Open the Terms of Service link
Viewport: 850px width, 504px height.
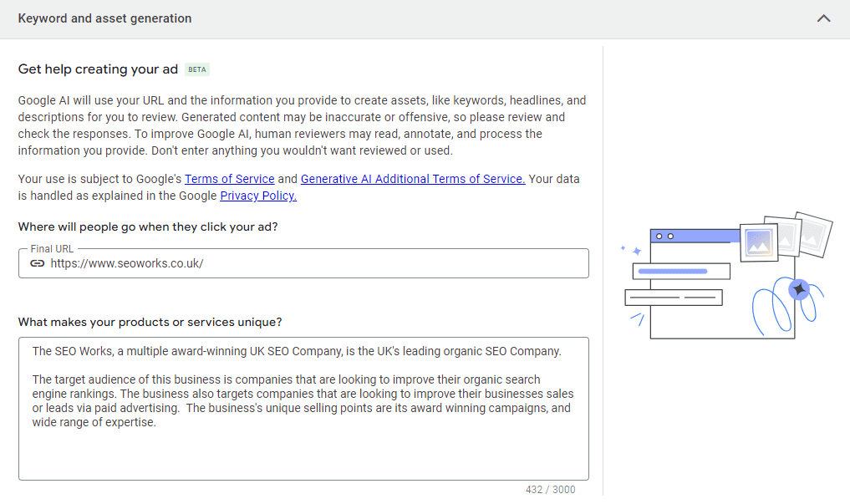229,179
